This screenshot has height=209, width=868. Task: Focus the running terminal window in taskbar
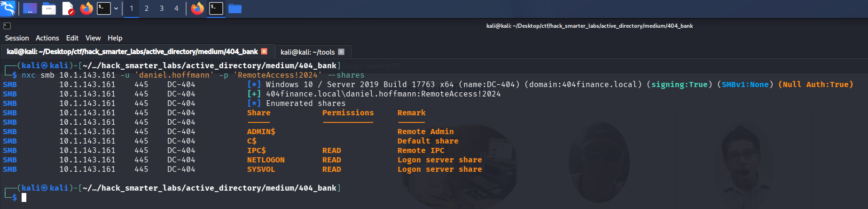coord(216,8)
